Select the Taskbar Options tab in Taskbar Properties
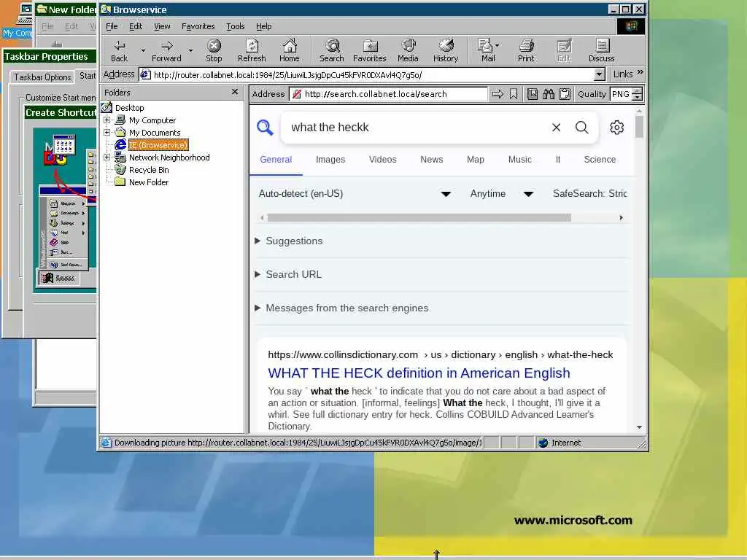Viewport: 747px width, 560px height. coord(42,77)
